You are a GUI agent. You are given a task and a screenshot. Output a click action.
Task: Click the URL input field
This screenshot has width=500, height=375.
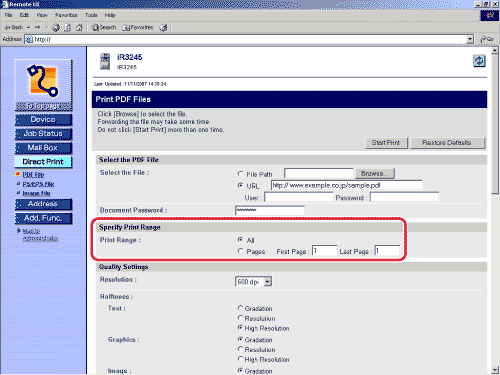coord(347,185)
